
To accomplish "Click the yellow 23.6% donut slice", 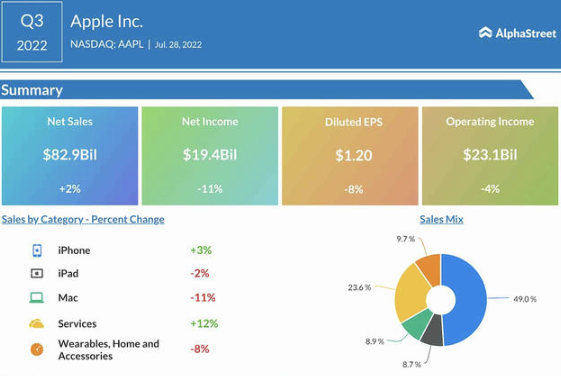I will [411, 293].
